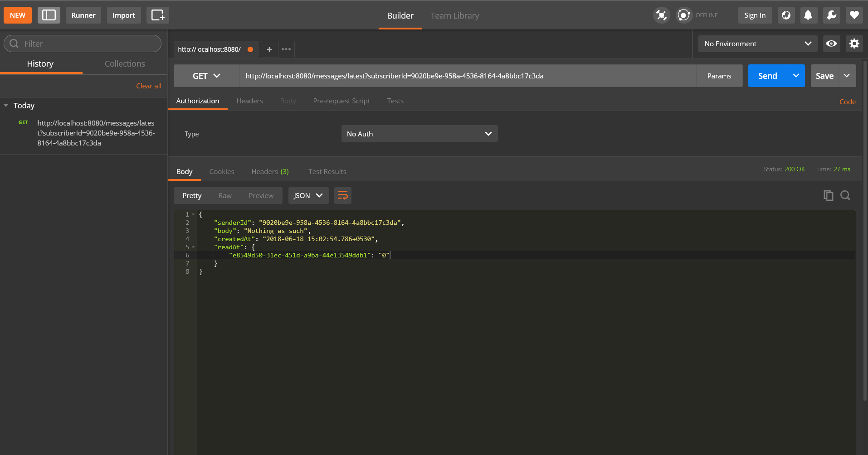Fold the root JSON object at line 1
Screen dimensions: 868x455
pyautogui.click(x=193, y=214)
